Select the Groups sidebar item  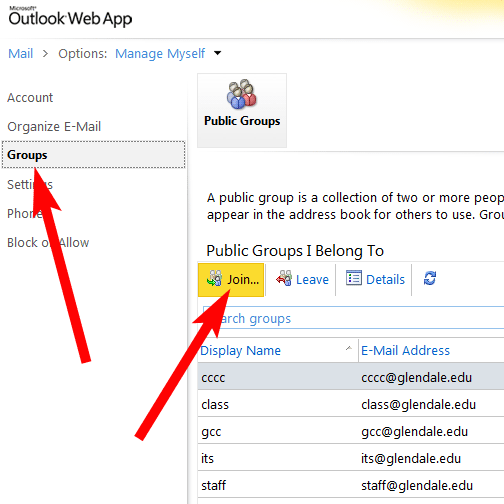[x=93, y=155]
